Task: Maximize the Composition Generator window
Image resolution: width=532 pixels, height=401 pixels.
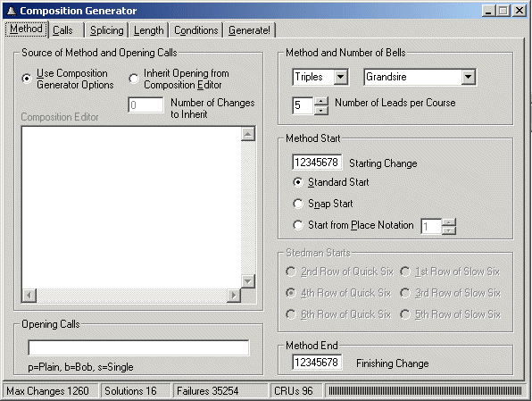Action: [x=503, y=11]
